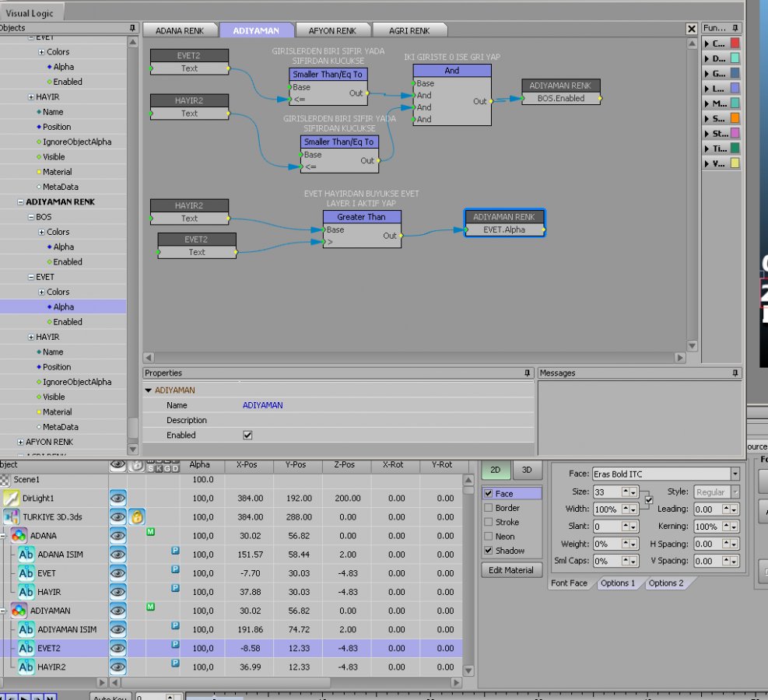The width and height of the screenshot is (768, 700).
Task: Expand the Ti... function category
Action: 707,149
